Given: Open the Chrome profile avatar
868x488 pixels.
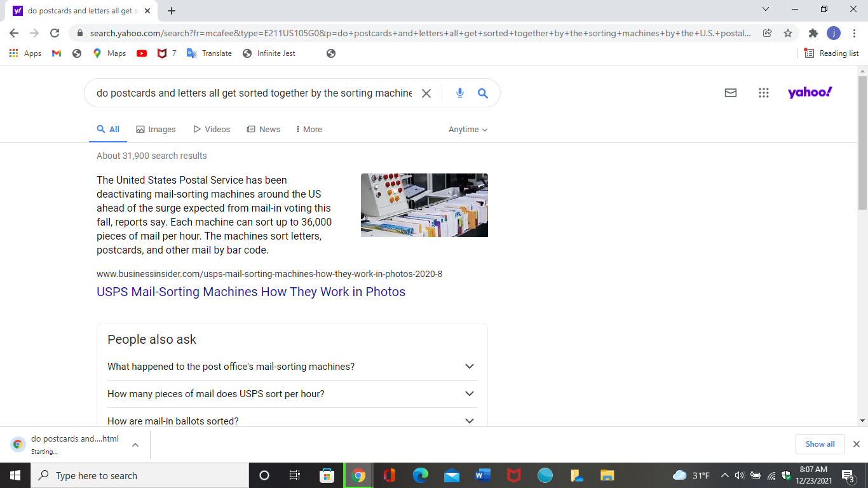Looking at the screenshot, I should point(834,33).
